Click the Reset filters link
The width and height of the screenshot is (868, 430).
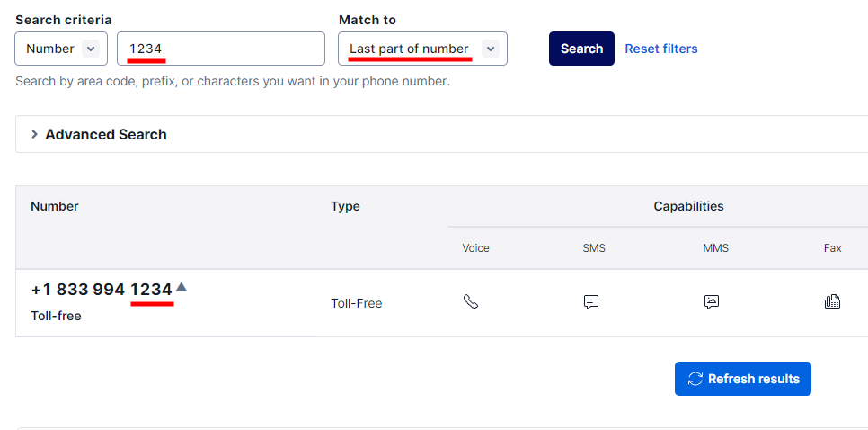[661, 49]
